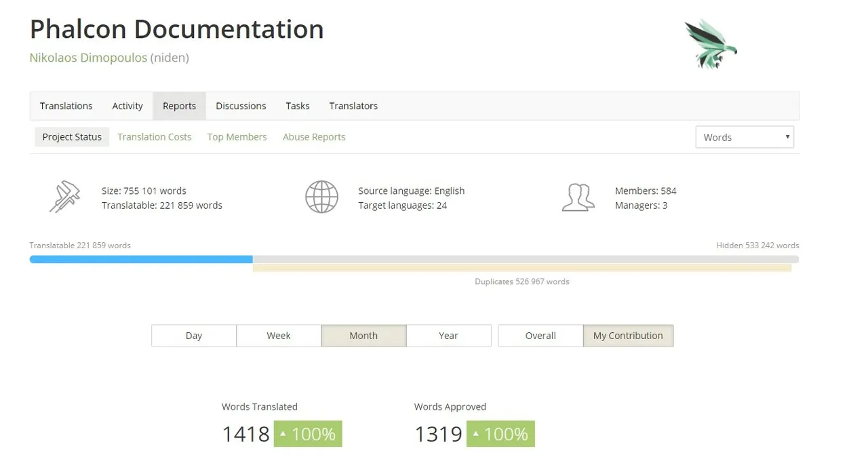Screen dimensions: 868x470
Task: Go to the Discussions tab
Action: (241, 106)
